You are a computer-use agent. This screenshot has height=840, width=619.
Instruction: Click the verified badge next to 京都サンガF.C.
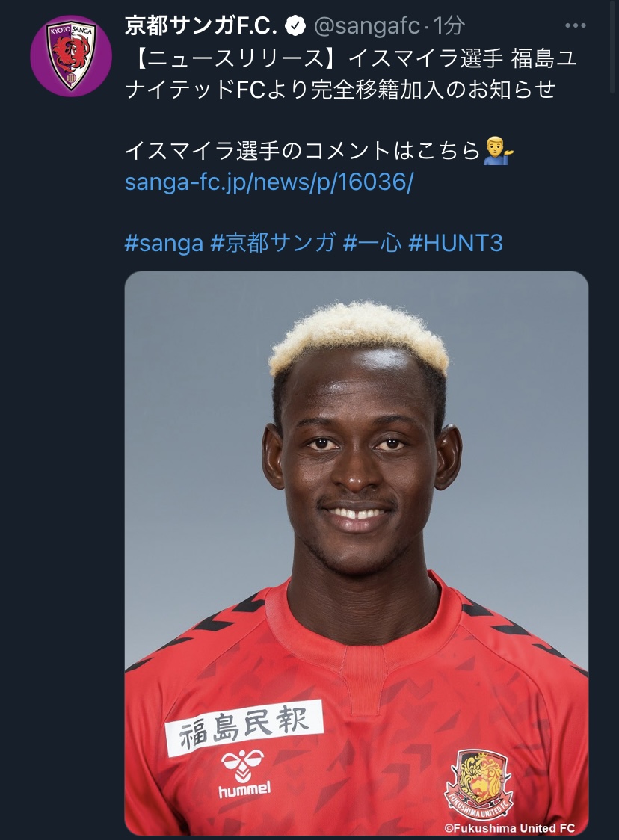click(x=295, y=25)
